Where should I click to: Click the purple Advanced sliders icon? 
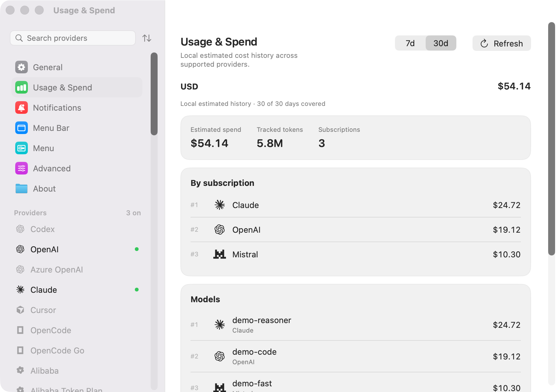[x=22, y=168]
